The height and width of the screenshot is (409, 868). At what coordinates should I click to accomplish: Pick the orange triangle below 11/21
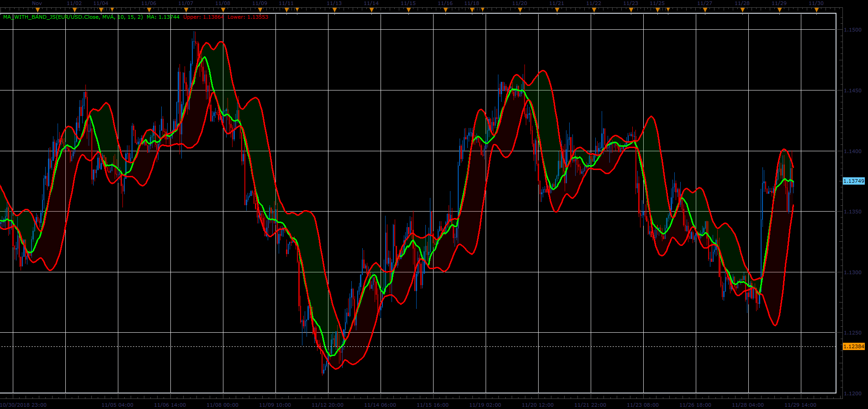(556, 9)
